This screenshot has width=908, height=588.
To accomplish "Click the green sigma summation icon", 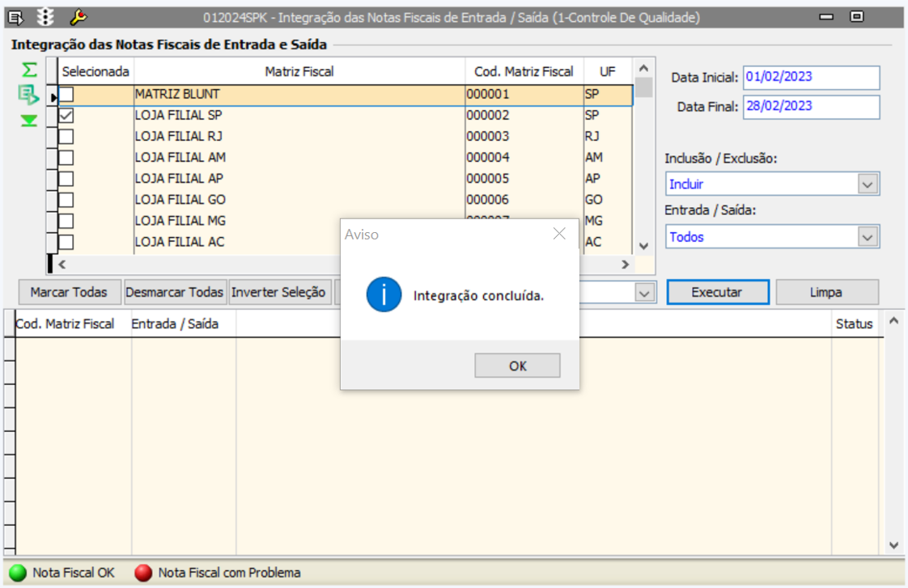I will [29, 70].
